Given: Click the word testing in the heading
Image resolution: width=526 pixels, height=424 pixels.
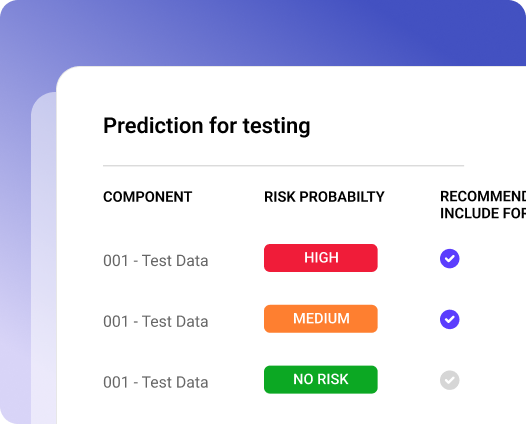Looking at the screenshot, I should pyautogui.click(x=276, y=126).
